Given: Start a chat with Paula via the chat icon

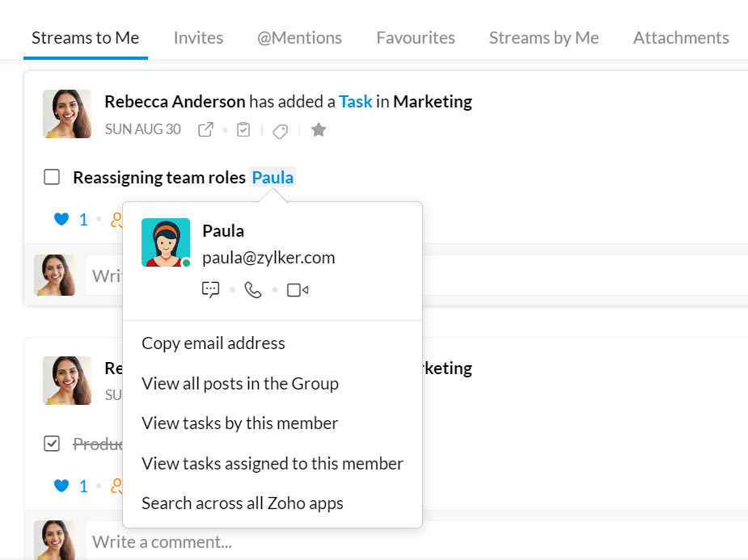Looking at the screenshot, I should point(210,289).
